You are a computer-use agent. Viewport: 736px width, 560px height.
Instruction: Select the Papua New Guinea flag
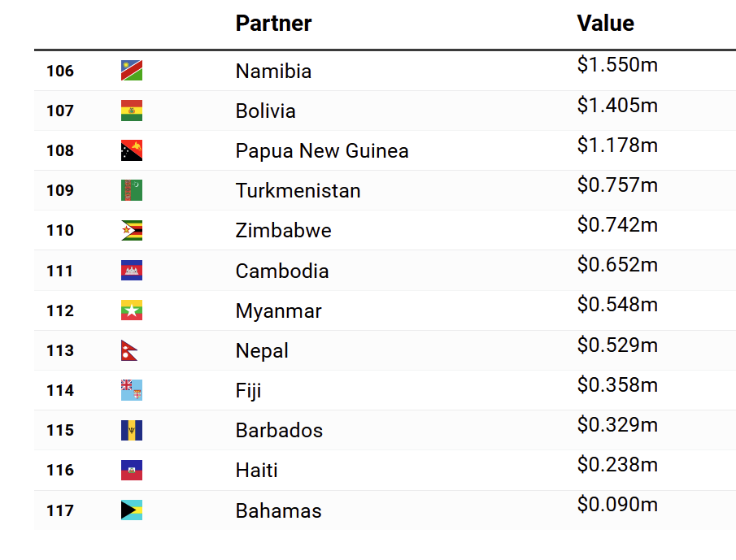pos(132,150)
